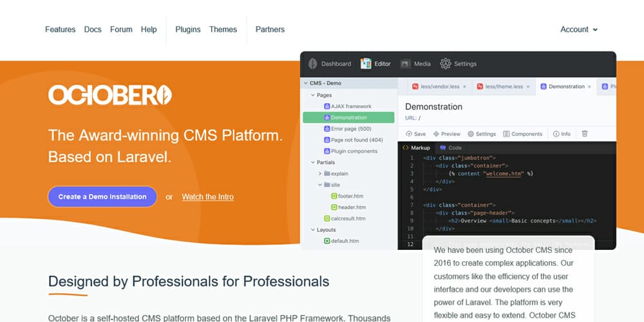The image size is (644, 322).
Task: Switch to the Code editor tab
Action: point(451,148)
